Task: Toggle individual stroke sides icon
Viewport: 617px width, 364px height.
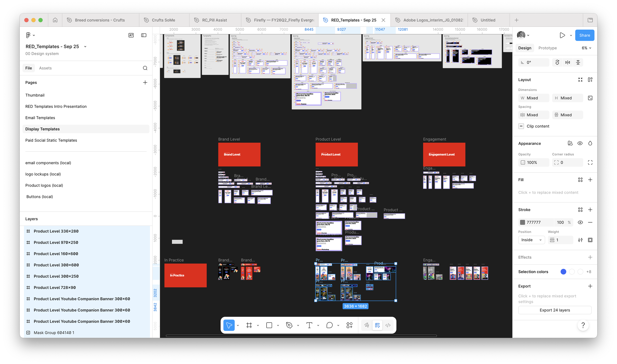Action: (590, 240)
